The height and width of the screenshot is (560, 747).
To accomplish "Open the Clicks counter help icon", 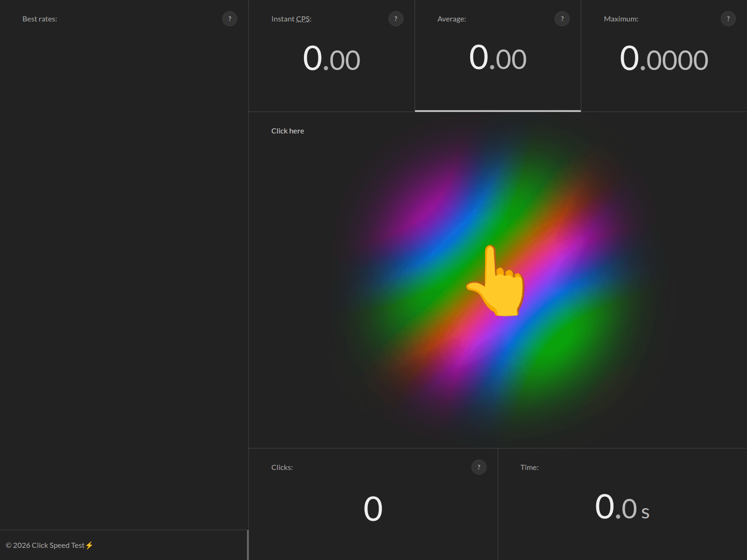I will [x=479, y=467].
